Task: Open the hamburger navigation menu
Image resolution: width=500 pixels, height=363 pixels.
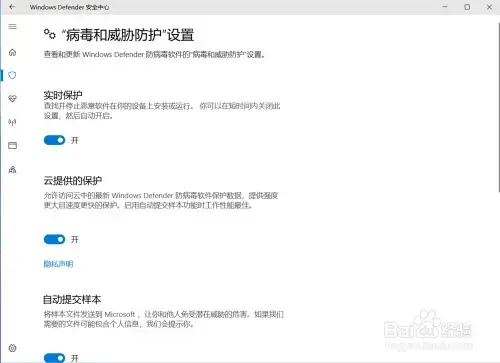Action: coord(13,26)
